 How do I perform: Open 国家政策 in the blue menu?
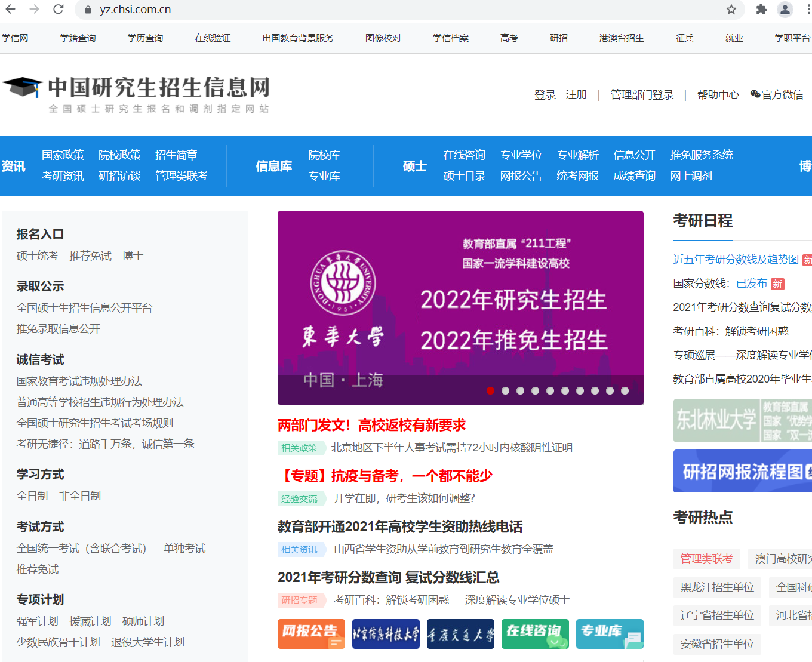63,155
